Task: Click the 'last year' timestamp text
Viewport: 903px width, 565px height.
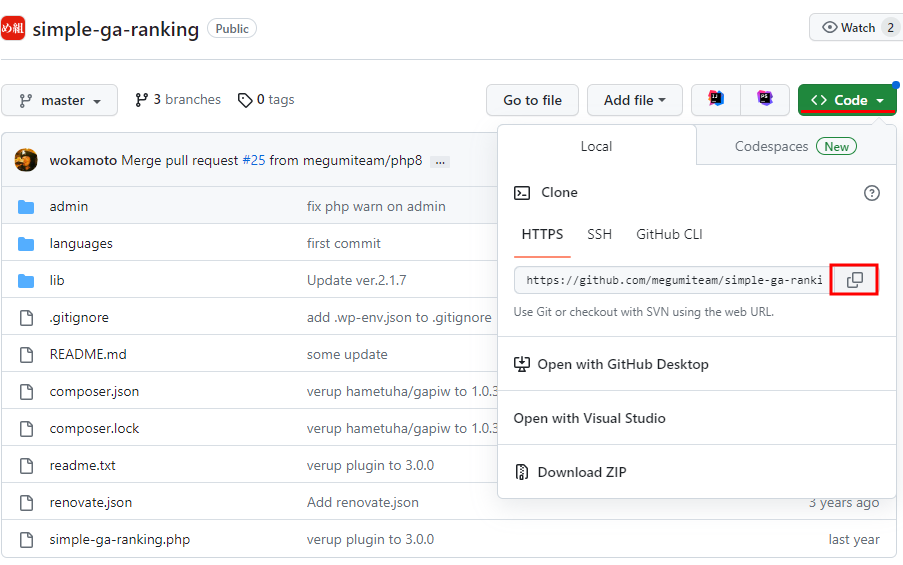Action: point(854,540)
